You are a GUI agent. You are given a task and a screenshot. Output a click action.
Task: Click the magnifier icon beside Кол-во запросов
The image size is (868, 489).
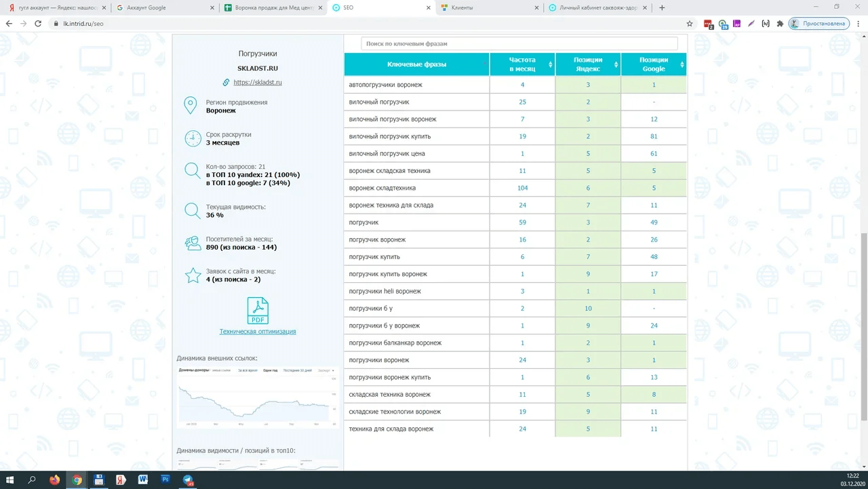[x=193, y=171]
